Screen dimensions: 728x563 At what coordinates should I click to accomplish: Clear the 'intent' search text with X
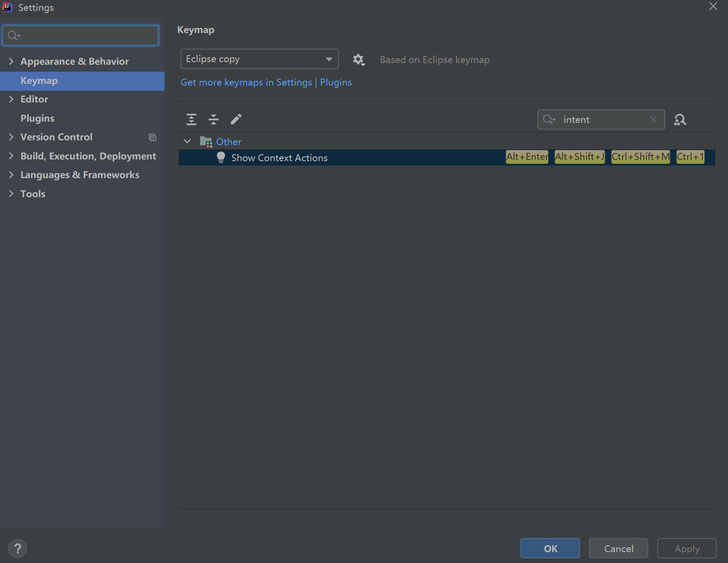click(653, 119)
